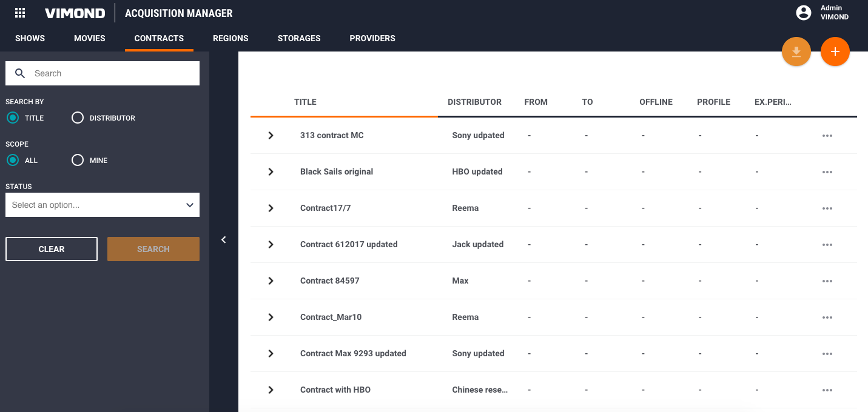Expand the Contract with HBO row

tap(271, 390)
